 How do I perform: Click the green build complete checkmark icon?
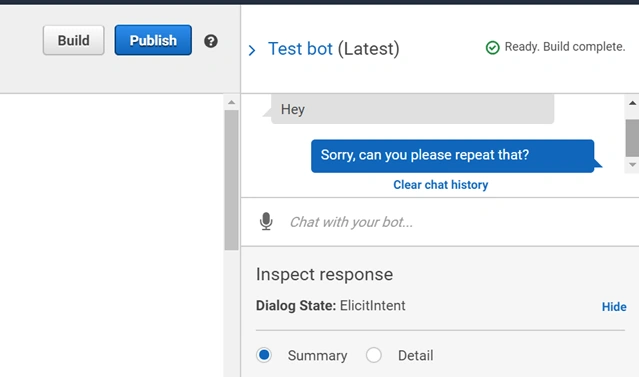tap(492, 48)
